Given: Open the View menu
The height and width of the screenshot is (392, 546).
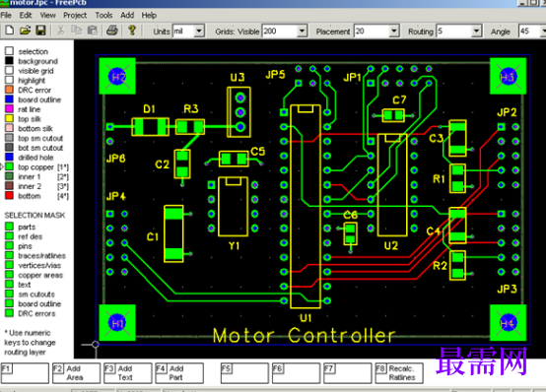Looking at the screenshot, I should 47,16.
